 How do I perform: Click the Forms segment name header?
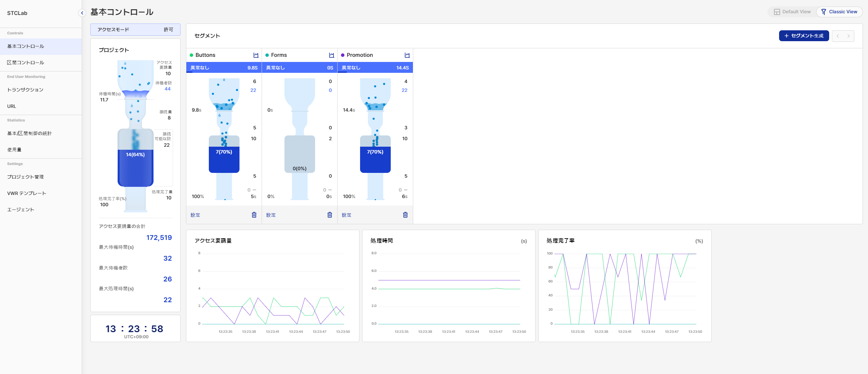(x=279, y=55)
